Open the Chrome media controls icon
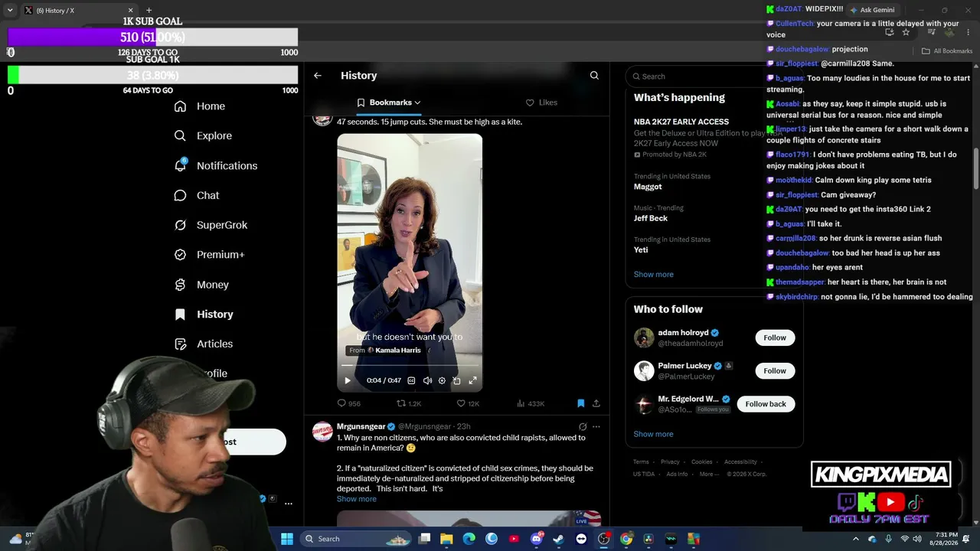This screenshot has height=551, width=980. point(931,32)
